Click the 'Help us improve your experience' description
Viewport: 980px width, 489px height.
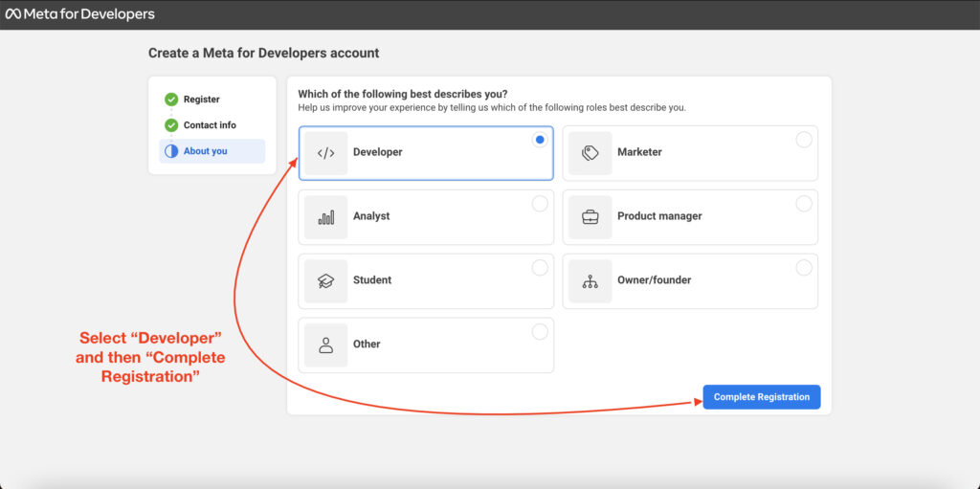pos(492,107)
